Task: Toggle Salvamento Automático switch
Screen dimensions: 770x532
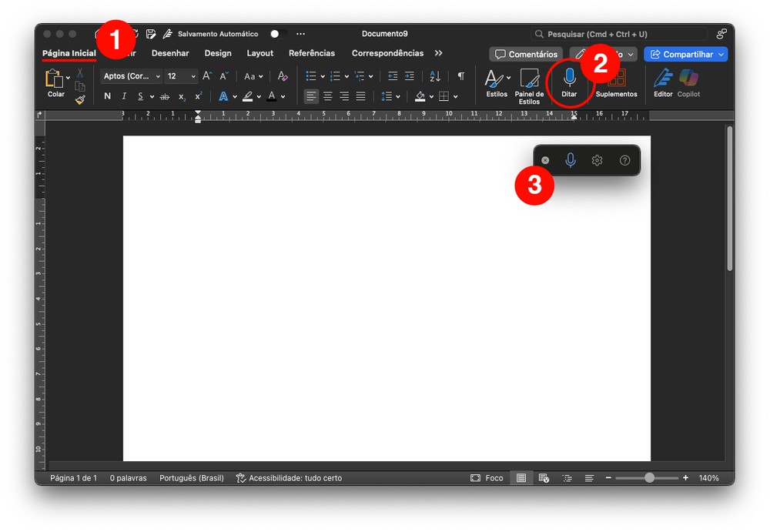Action: tap(278, 34)
